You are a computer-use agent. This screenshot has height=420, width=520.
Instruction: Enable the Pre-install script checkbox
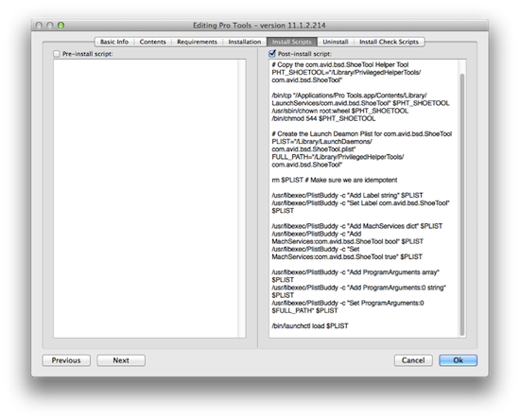(57, 54)
